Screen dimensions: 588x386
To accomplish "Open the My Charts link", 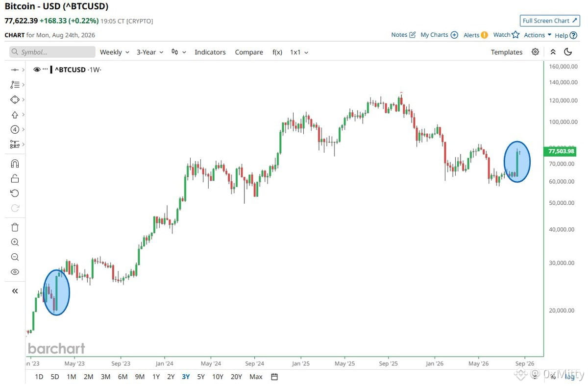I will click(x=439, y=35).
